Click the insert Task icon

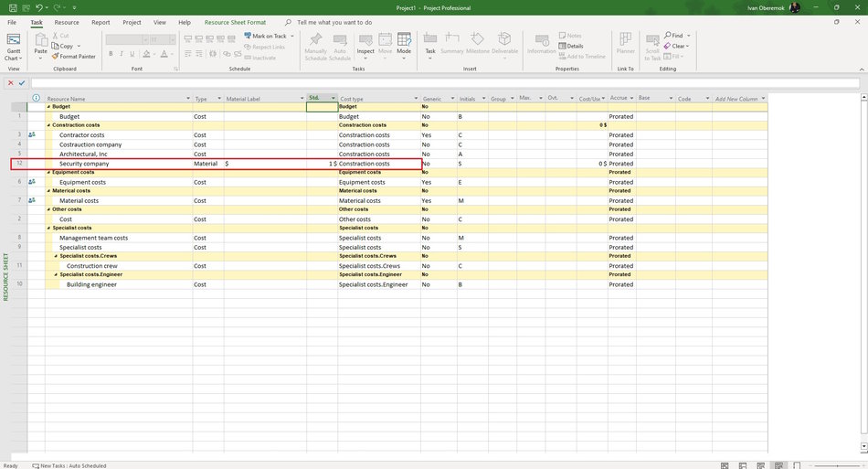click(430, 38)
